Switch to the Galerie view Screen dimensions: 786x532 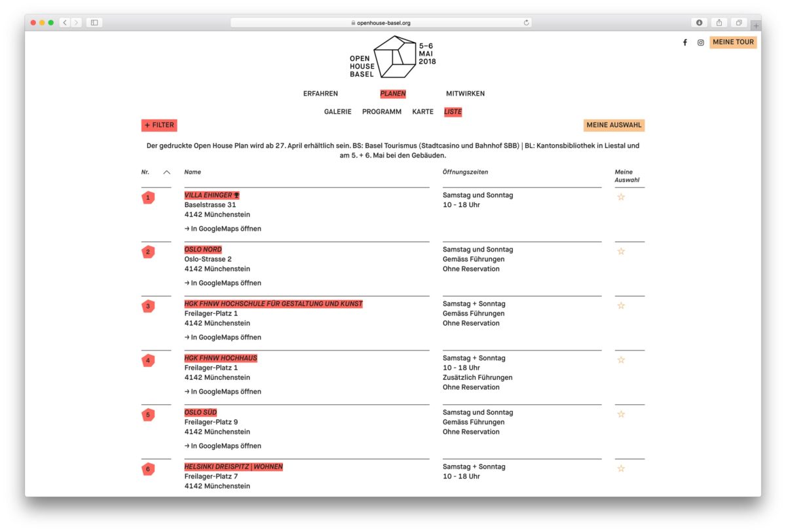337,112
